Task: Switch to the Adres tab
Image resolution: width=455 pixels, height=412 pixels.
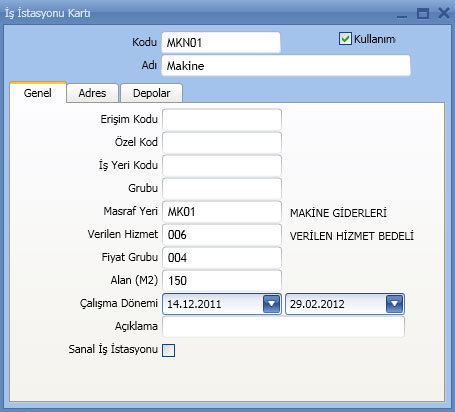Action: point(92,93)
